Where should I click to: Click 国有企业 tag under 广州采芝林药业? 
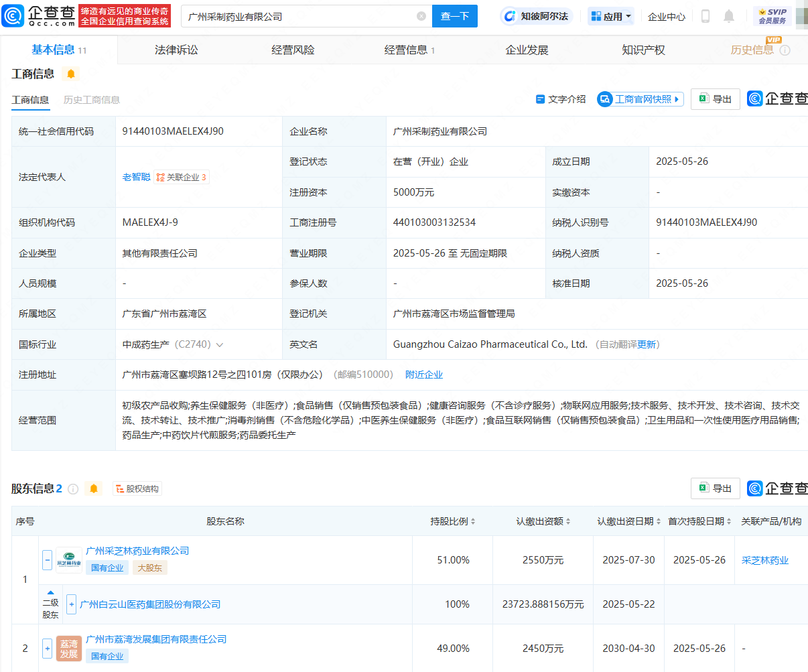coord(107,567)
